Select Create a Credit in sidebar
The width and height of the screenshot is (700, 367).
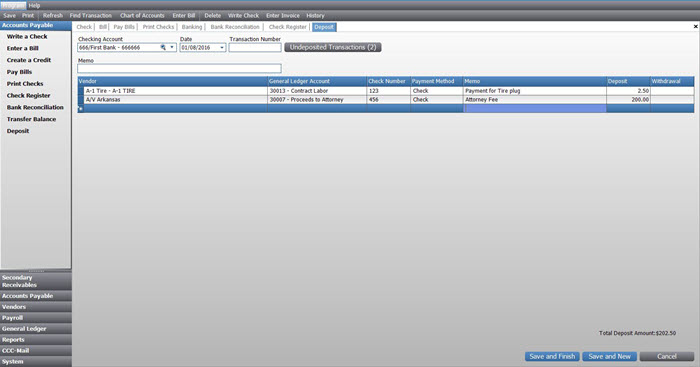click(29, 60)
